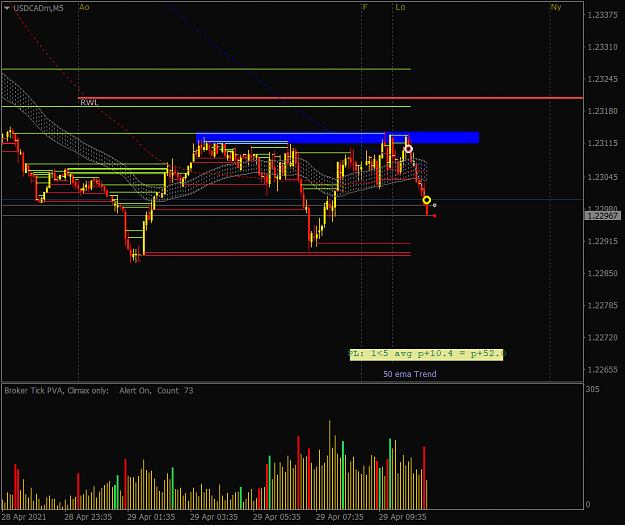This screenshot has height=525, width=625.
Task: Click the Broker Tick PVA indicator title
Action: 56,391
